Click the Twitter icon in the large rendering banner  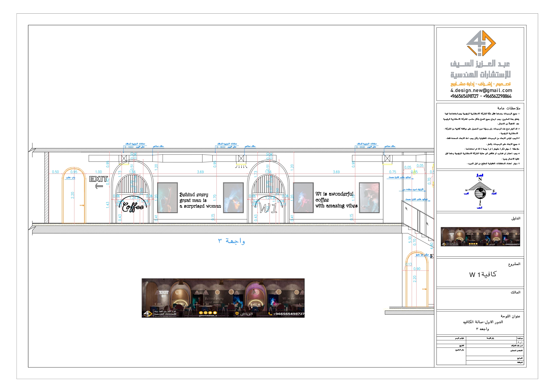pos(210,313)
